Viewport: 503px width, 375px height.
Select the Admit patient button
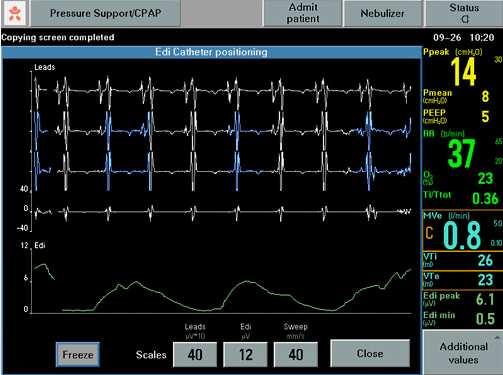(x=303, y=13)
